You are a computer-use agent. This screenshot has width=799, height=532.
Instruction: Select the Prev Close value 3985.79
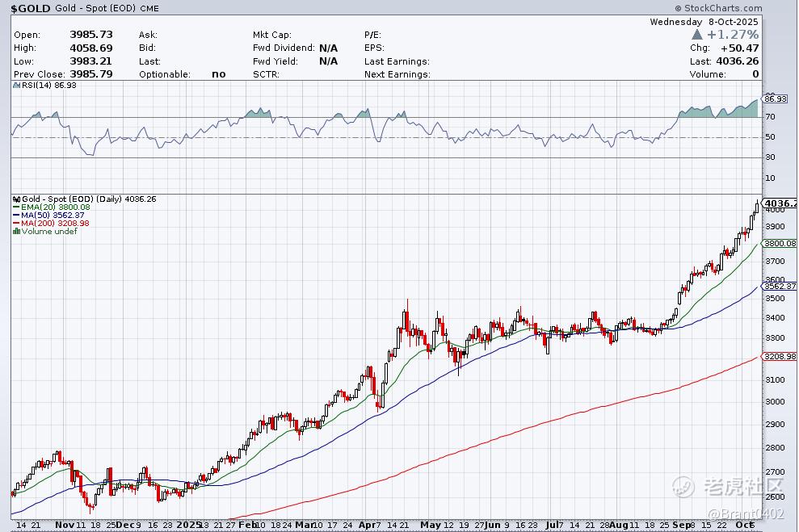point(91,74)
